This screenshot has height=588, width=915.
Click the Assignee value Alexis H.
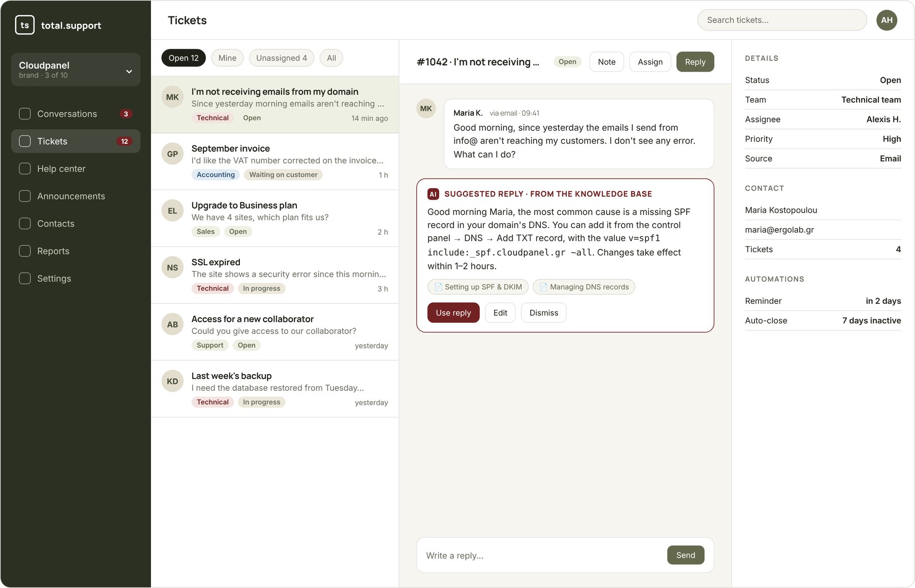click(883, 119)
